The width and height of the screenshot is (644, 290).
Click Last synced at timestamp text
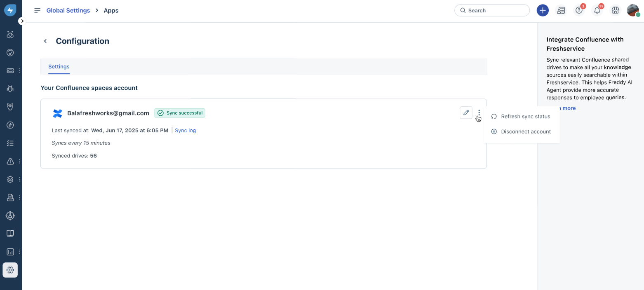110,130
